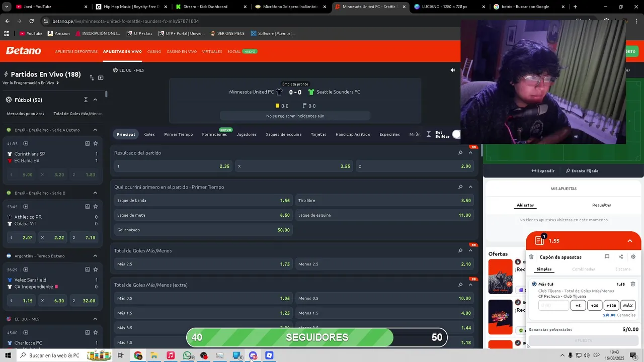Image resolution: width=644 pixels, height=362 pixels.
Task: Open Virtuales in top navigation
Action: click(x=212, y=52)
